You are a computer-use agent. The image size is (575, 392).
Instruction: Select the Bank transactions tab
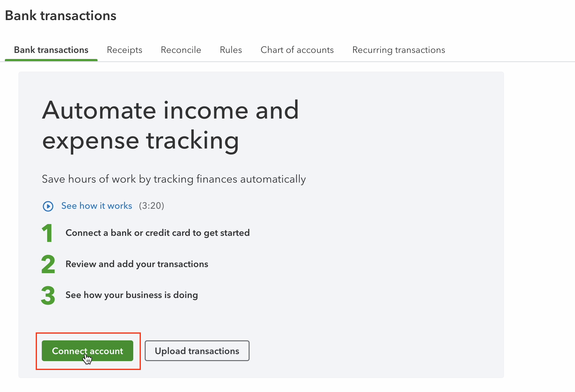(x=51, y=50)
